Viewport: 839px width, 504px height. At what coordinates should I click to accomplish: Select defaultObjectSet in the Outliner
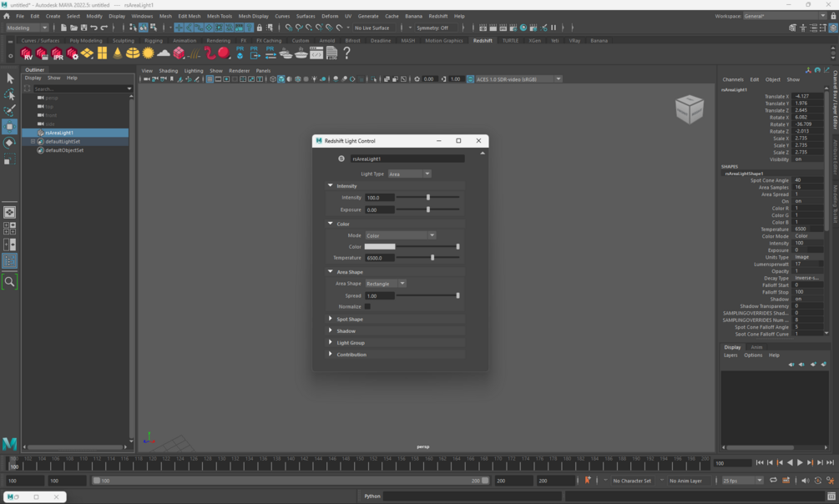click(64, 150)
